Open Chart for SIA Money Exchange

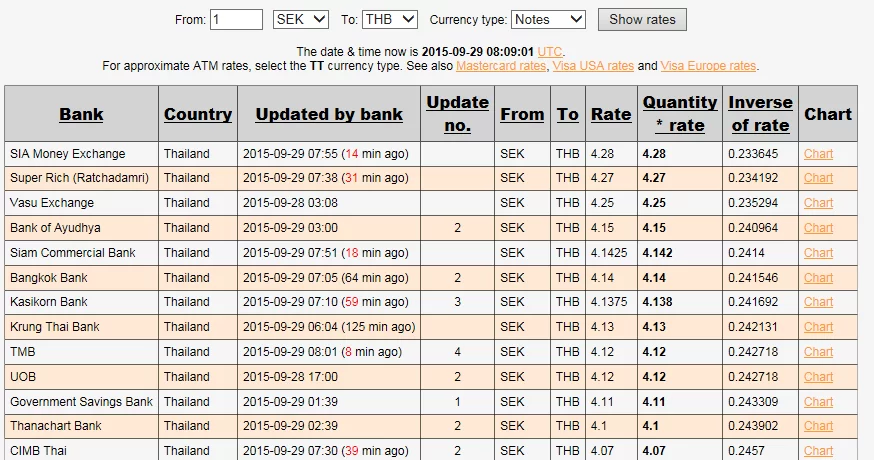click(x=818, y=154)
